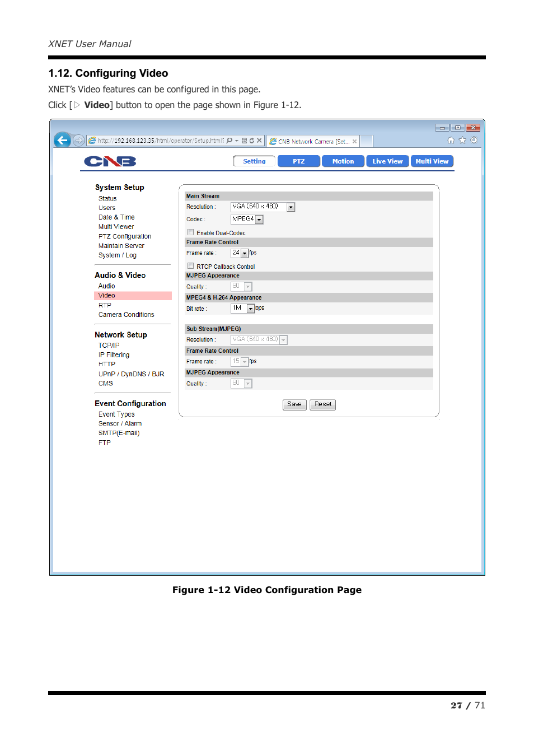Viewport: 534px width, 756px height.
Task: Click the Save button
Action: pyautogui.click(x=294, y=404)
